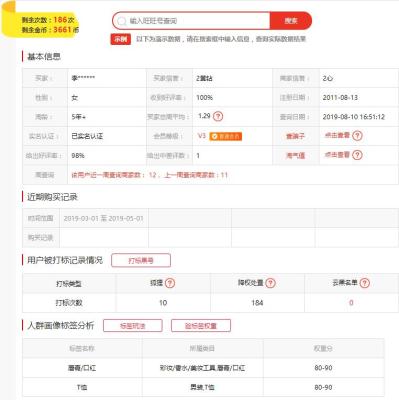The image size is (399, 400).
Task: Focus the 旺旺号 search input field
Action: click(x=199, y=21)
